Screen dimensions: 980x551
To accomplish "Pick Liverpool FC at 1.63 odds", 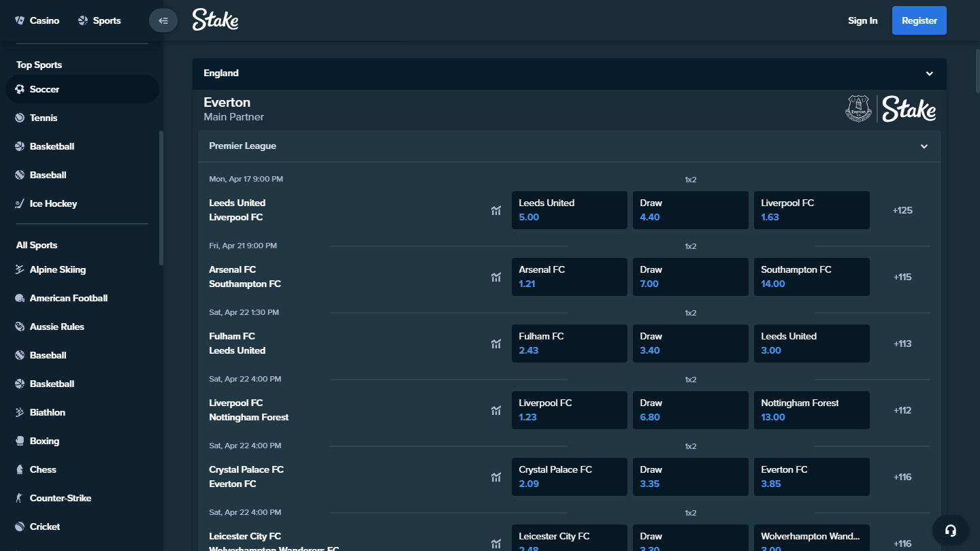I will click(x=811, y=210).
